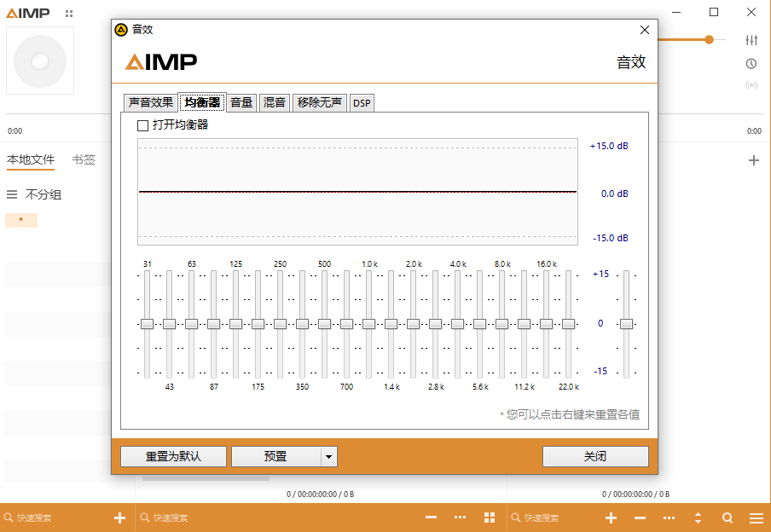Click the 11.2k equalizer slider handle

pyautogui.click(x=525, y=323)
